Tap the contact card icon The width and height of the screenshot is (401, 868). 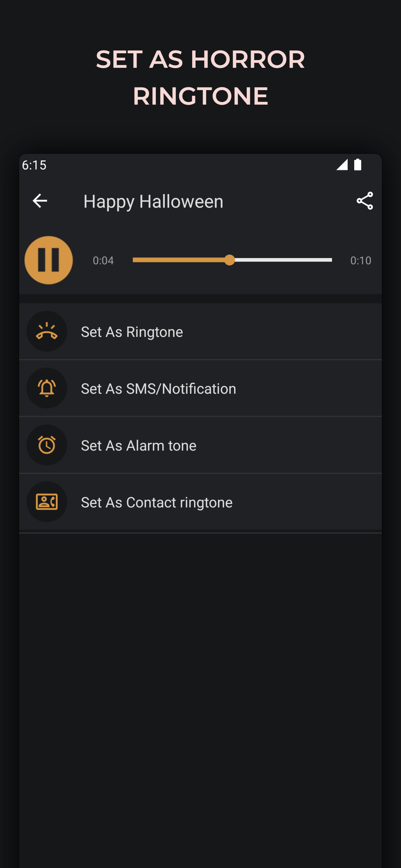coord(47,502)
